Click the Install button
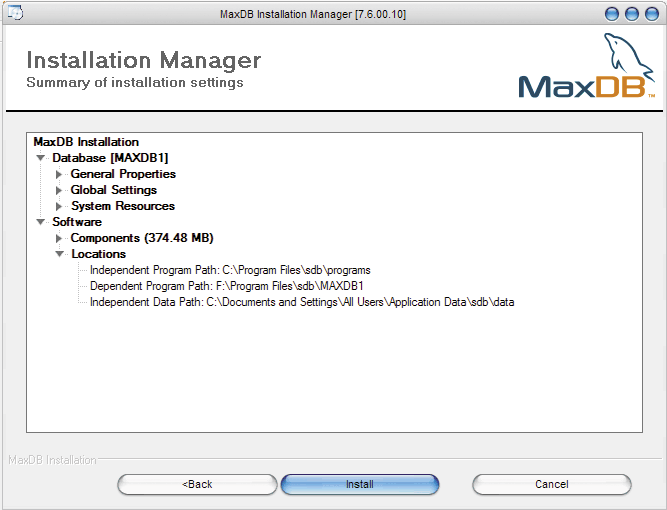The width and height of the screenshot is (667, 510). 360,484
